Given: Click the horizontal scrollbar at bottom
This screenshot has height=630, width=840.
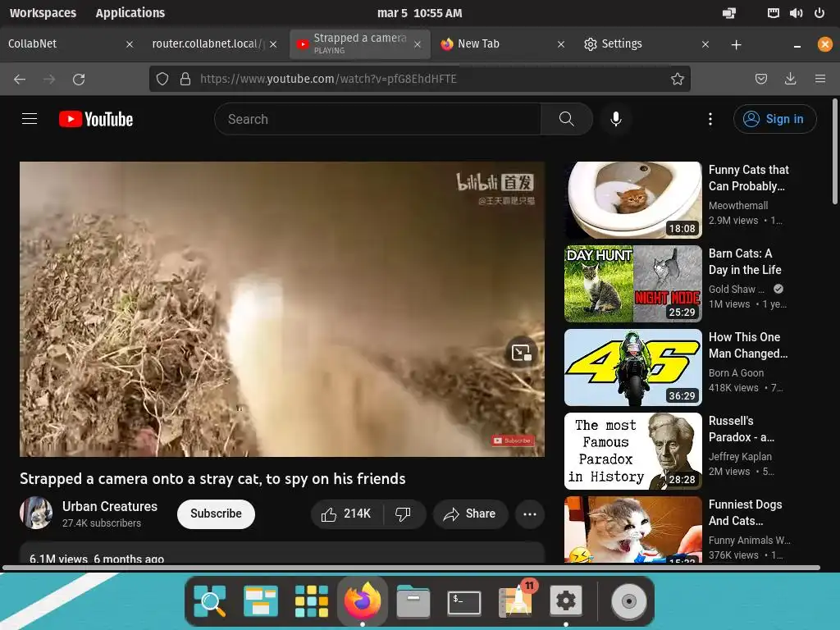Looking at the screenshot, I should (412, 568).
